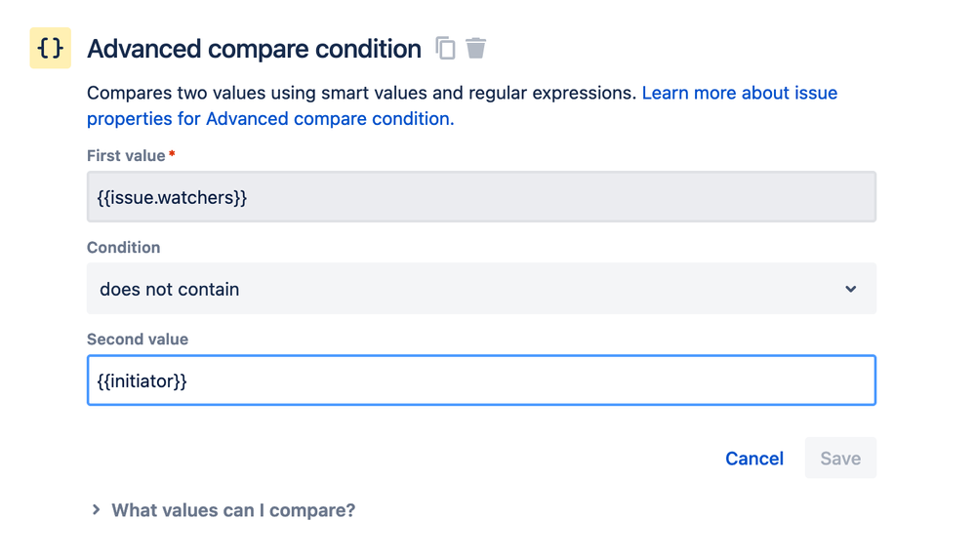Click the "Second value" field label
Image resolution: width=975 pixels, height=560 pixels.
[x=138, y=340]
